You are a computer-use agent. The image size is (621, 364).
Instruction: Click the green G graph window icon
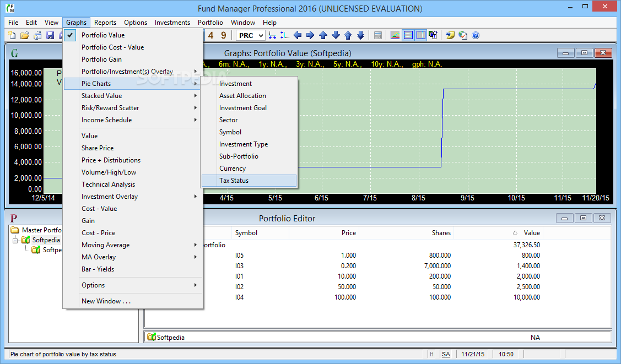tap(15, 53)
